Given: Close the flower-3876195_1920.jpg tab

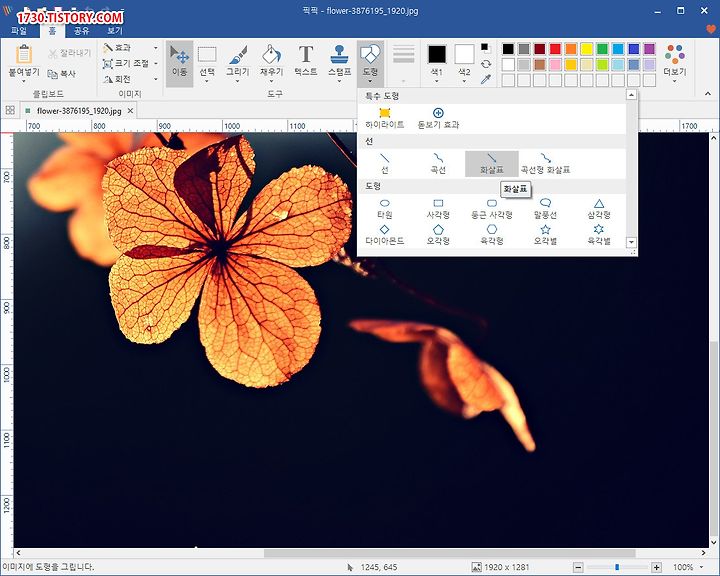Looking at the screenshot, I should point(130,111).
